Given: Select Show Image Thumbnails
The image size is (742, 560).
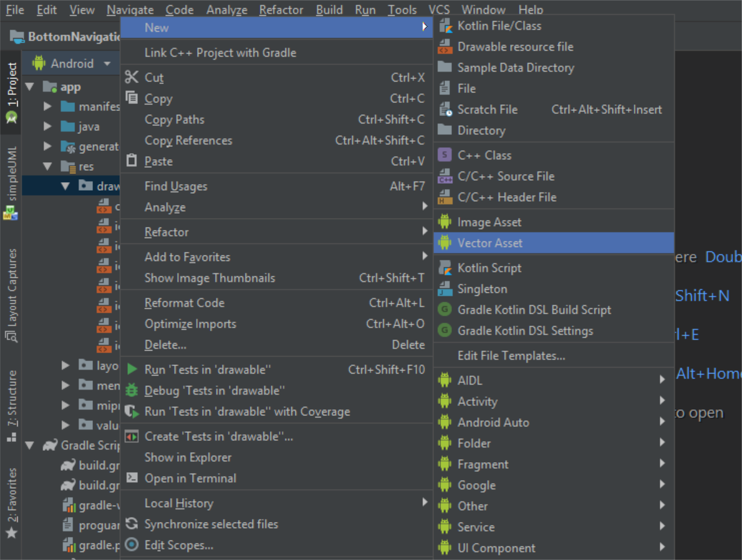Looking at the screenshot, I should 276,278.
